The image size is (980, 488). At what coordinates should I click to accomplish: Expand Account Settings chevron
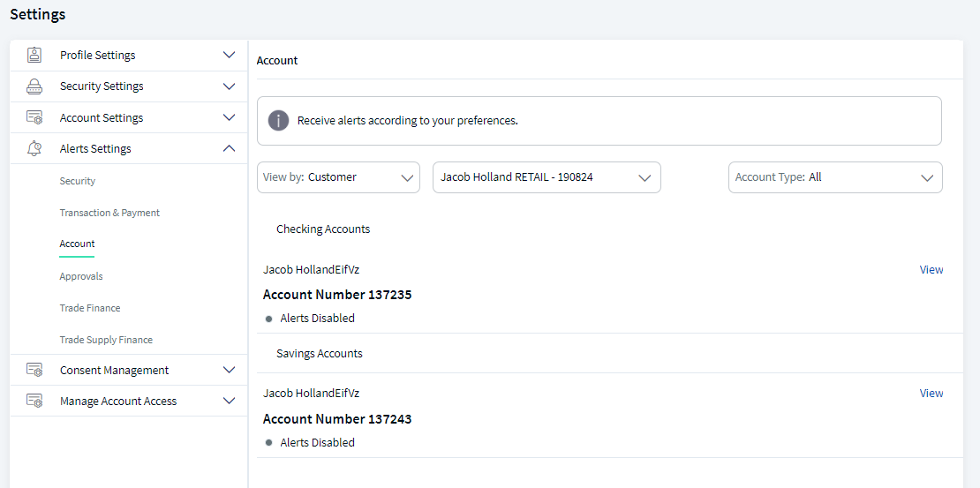click(x=229, y=117)
